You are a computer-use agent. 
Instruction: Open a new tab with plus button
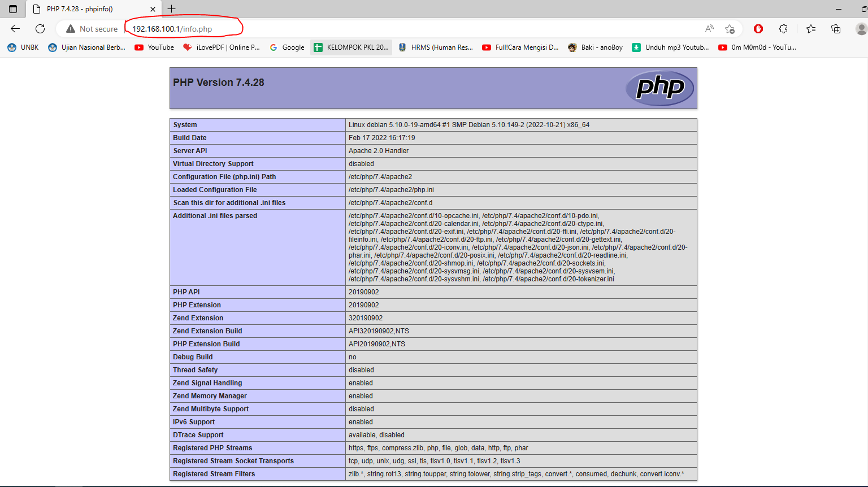pyautogui.click(x=172, y=9)
